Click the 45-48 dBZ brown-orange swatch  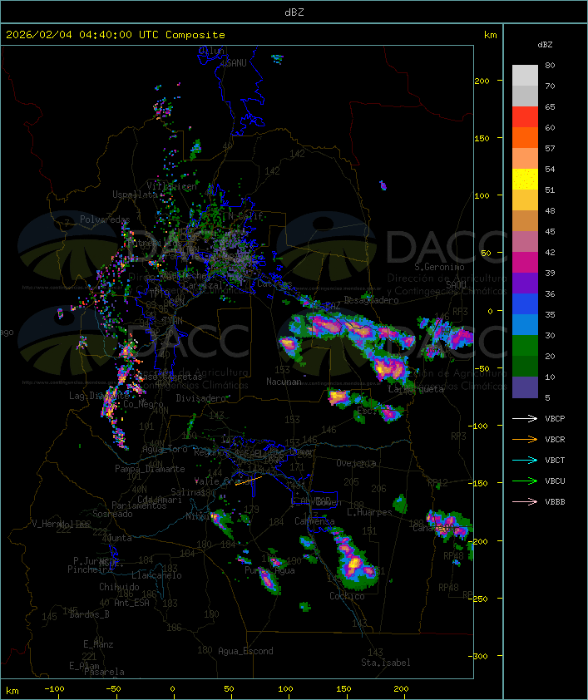525,221
